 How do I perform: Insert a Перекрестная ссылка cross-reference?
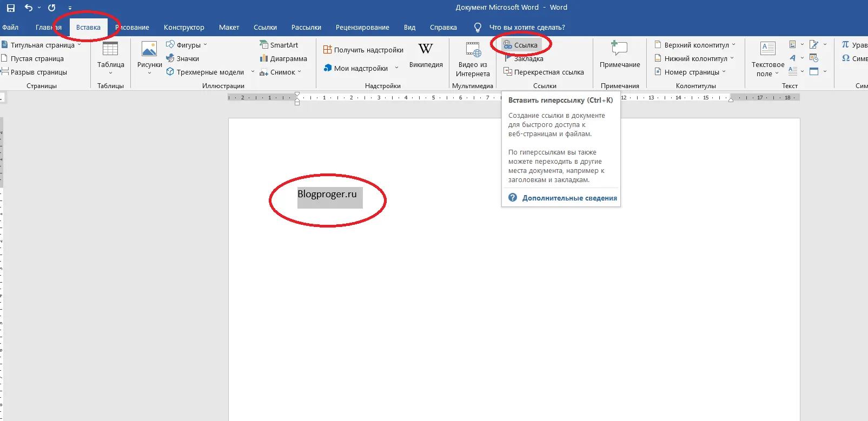pos(544,72)
